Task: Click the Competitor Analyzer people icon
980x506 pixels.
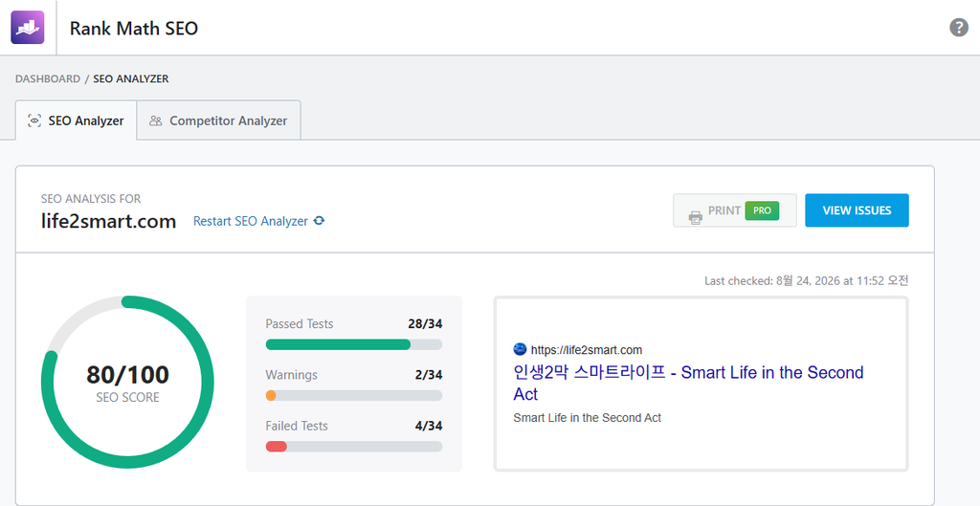Action: coord(156,121)
